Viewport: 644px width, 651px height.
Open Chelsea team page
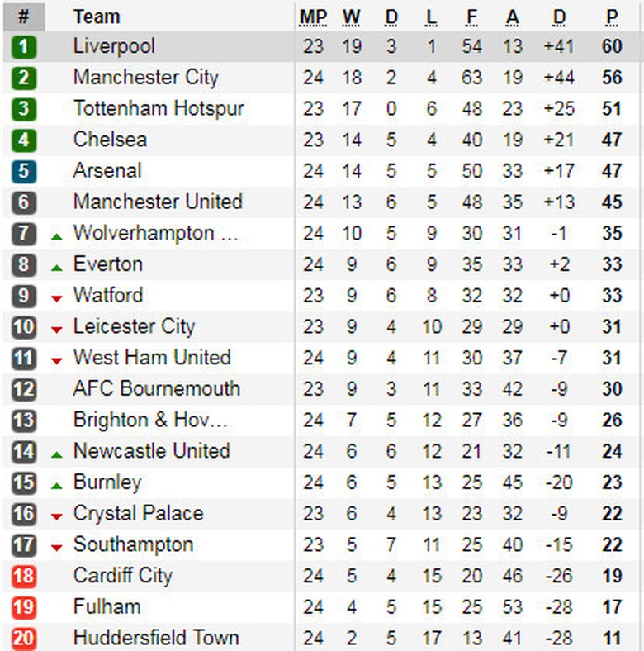click(110, 140)
